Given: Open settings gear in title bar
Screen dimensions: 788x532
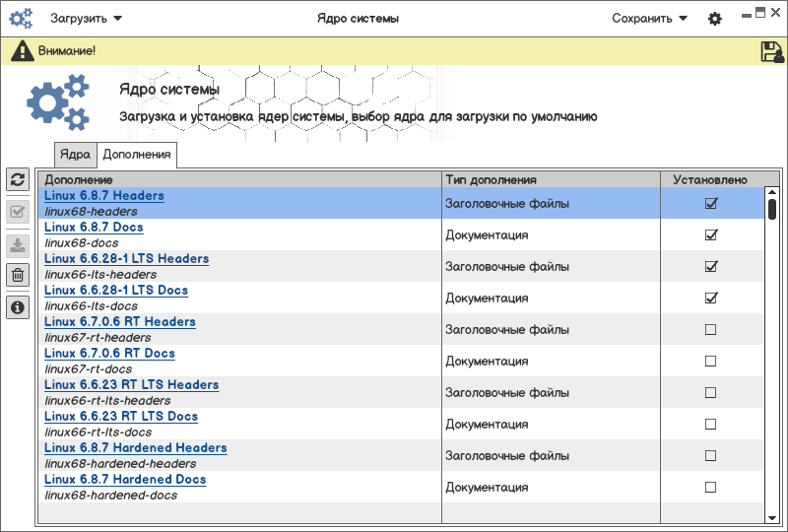Looking at the screenshot, I should pos(715,19).
